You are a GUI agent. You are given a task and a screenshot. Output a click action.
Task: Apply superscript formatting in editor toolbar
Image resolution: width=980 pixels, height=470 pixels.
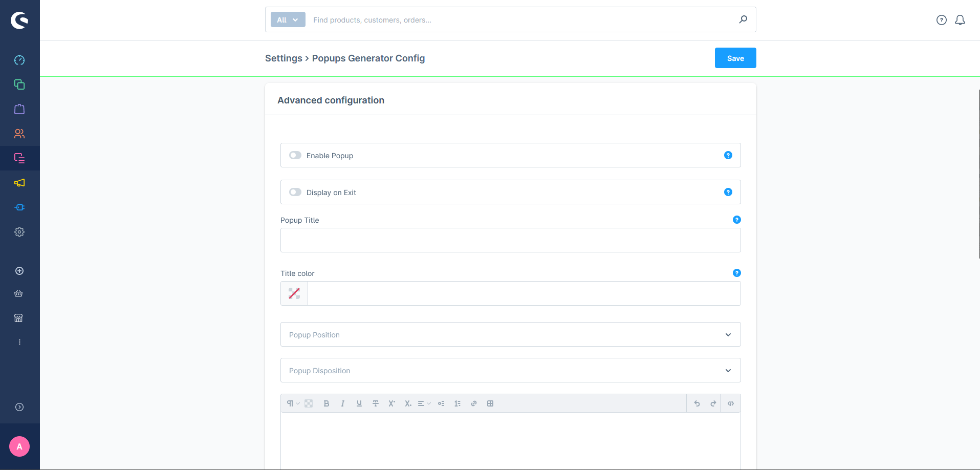[392, 403]
